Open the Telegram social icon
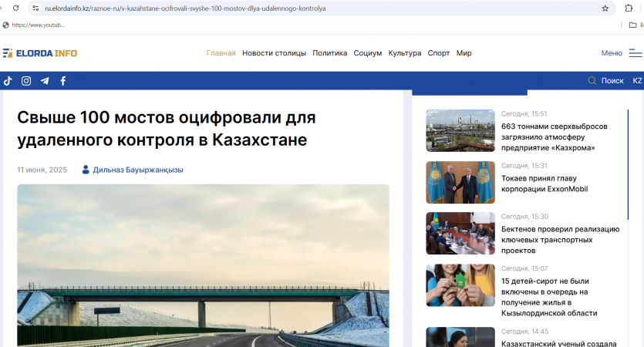Screen dimensions: 644x347 pos(45,81)
